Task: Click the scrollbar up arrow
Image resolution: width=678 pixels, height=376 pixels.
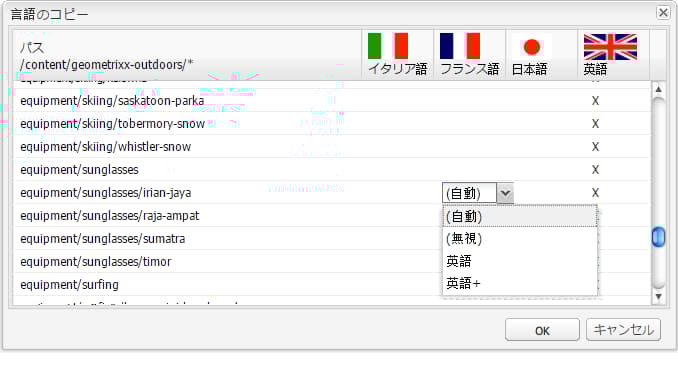Action: pos(658,89)
